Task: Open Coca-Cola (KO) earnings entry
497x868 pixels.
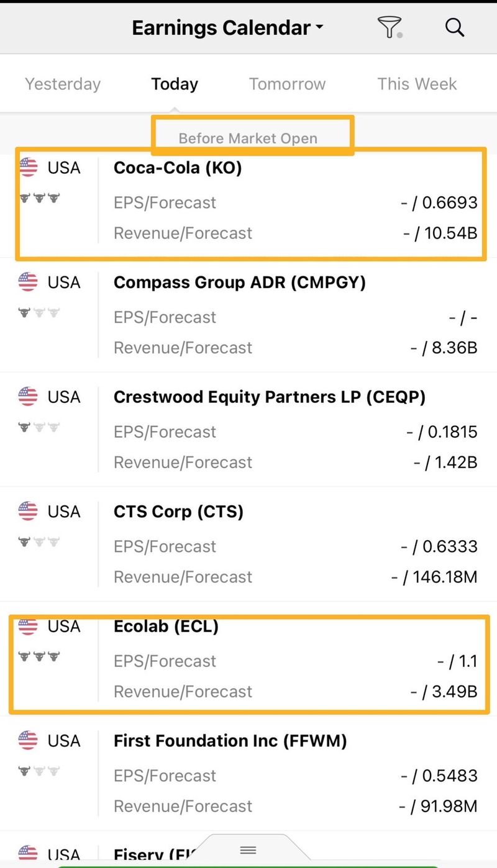Action: [178, 168]
